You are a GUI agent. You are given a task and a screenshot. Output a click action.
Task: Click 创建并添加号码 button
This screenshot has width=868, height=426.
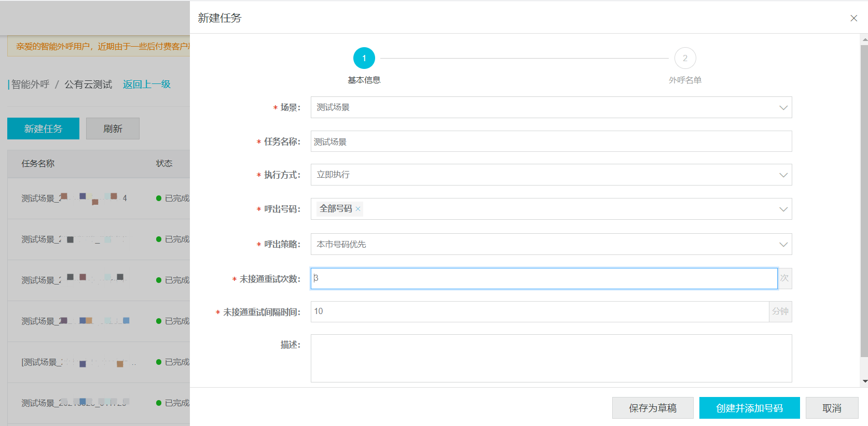(749, 408)
